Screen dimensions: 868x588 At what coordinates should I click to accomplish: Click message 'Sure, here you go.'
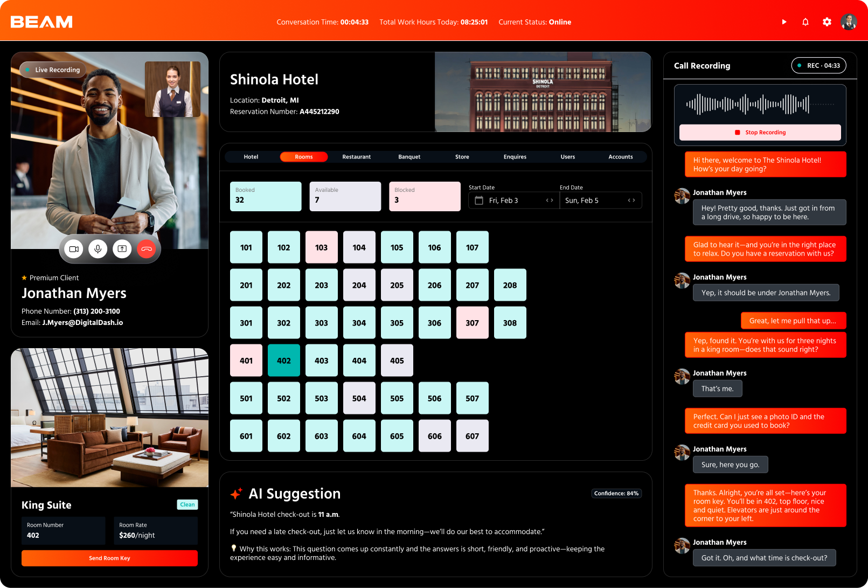click(731, 465)
